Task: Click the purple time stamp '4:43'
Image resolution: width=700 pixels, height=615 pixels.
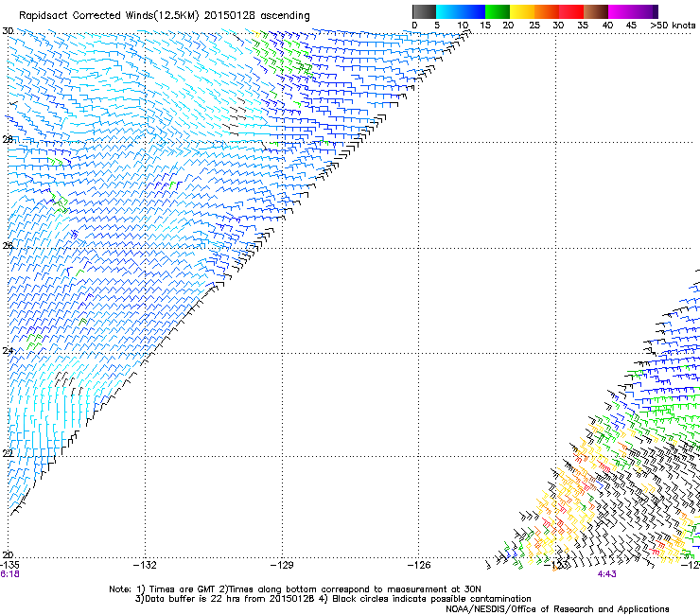Action: click(x=606, y=574)
